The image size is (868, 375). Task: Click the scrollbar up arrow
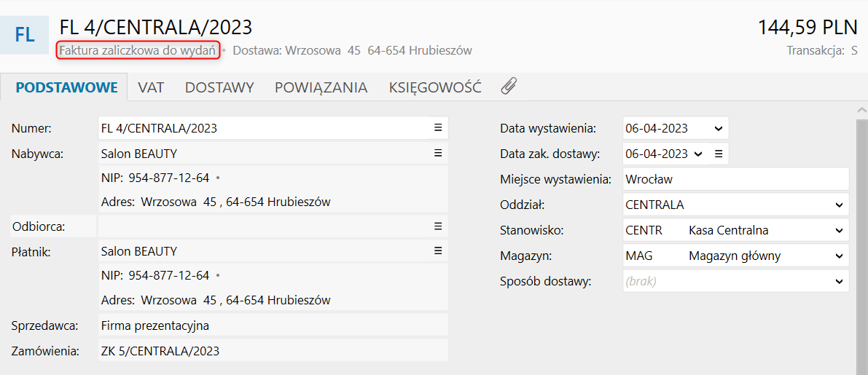click(x=861, y=110)
